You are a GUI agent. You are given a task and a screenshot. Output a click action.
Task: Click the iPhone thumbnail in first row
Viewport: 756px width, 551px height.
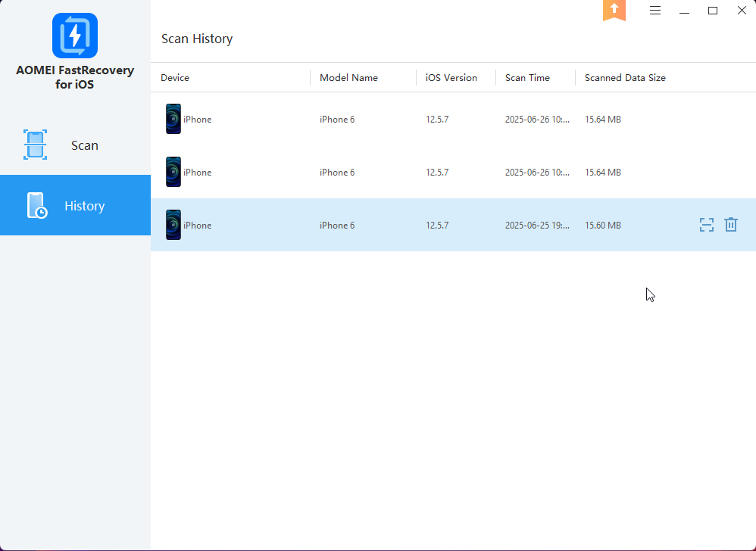pyautogui.click(x=173, y=119)
